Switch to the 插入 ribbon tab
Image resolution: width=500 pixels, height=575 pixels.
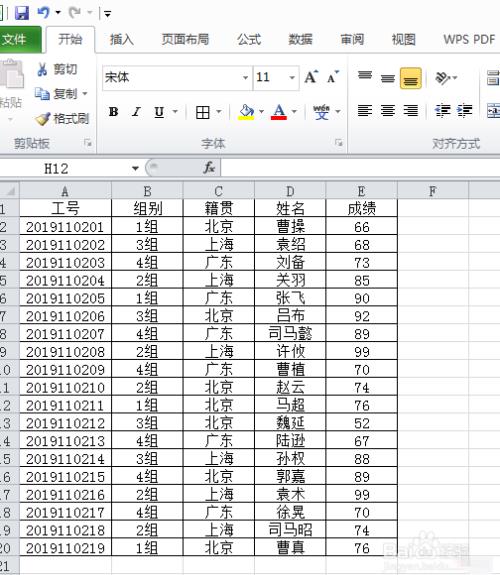(x=122, y=39)
